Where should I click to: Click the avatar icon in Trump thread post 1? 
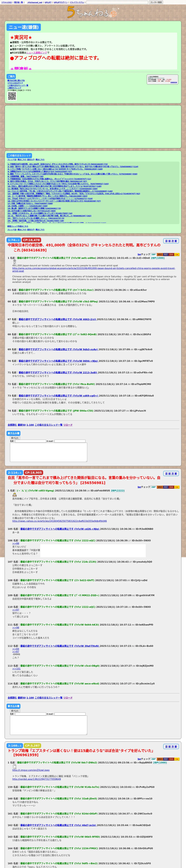[14, 766]
